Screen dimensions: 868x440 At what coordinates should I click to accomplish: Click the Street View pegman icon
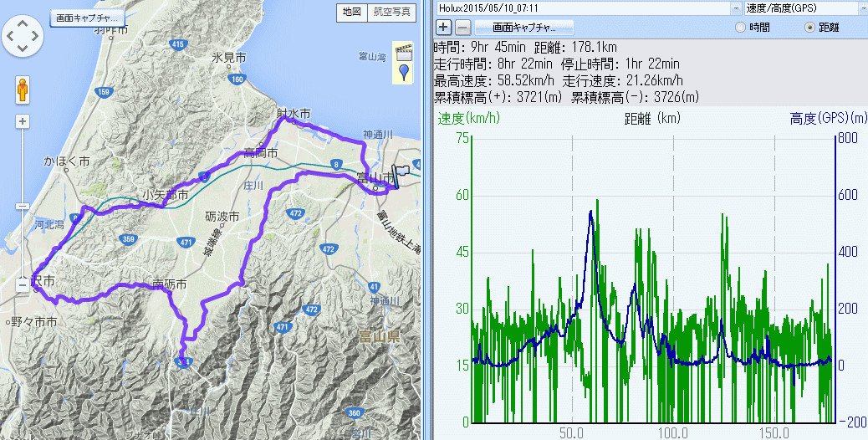pyautogui.click(x=23, y=90)
